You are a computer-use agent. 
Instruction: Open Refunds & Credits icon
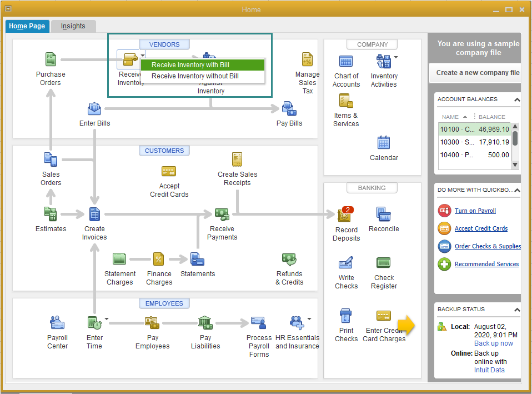(x=289, y=259)
